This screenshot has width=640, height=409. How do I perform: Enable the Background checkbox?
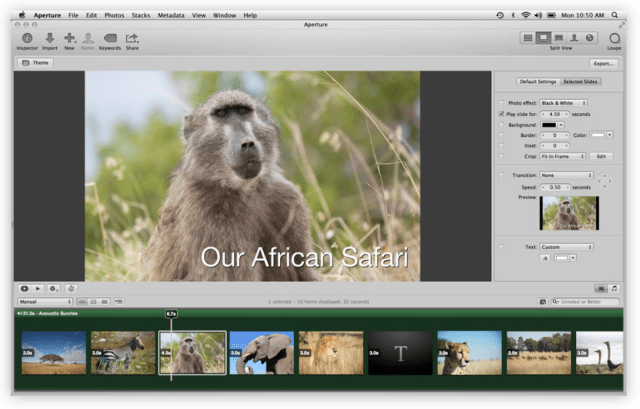[501, 124]
